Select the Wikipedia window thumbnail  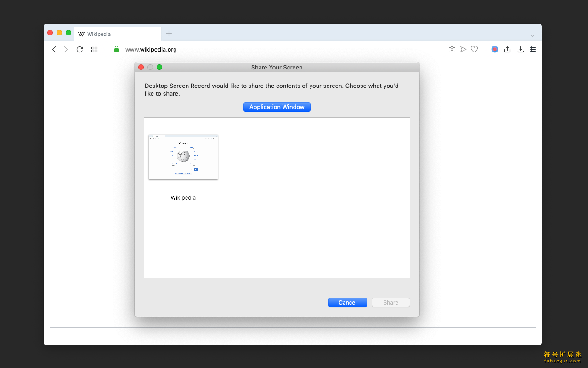click(x=183, y=157)
